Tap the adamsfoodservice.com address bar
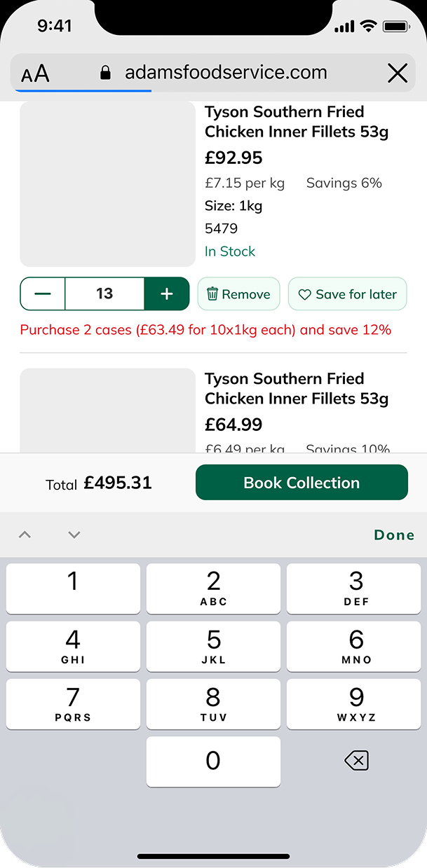This screenshot has height=868, width=427. pos(225,73)
